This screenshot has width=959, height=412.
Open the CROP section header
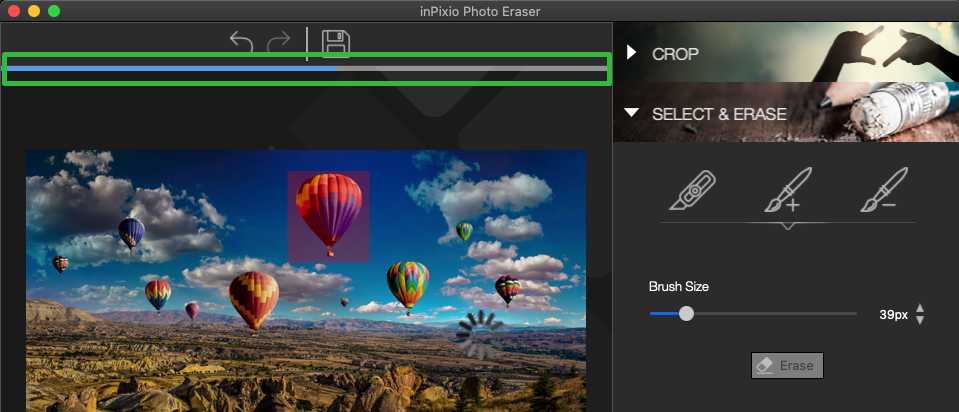(786, 53)
